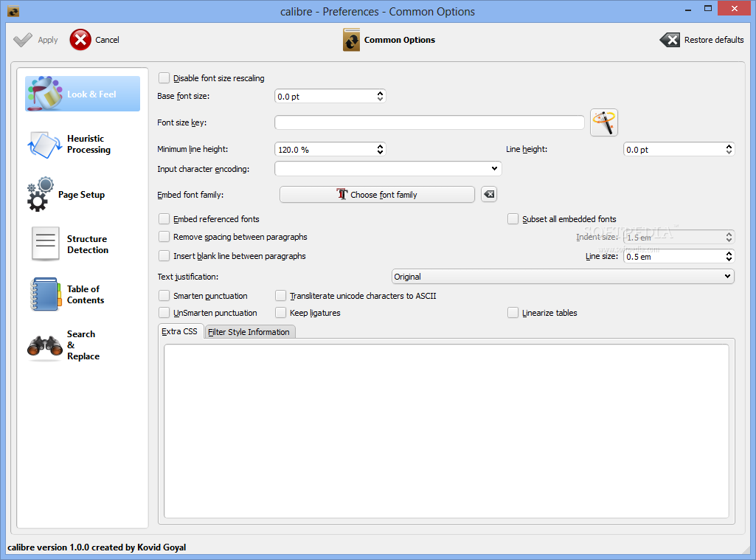This screenshot has width=756, height=560.
Task: Switch to the Extra CSS tab
Action: (x=179, y=331)
